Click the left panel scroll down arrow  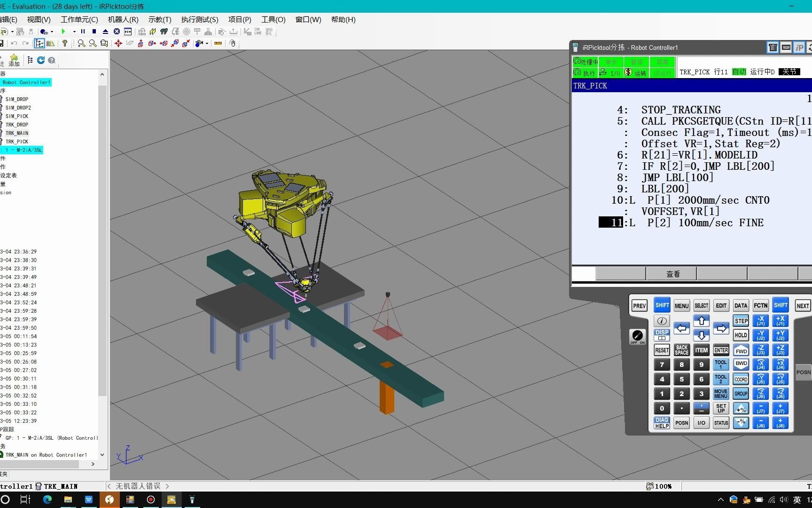point(102,455)
